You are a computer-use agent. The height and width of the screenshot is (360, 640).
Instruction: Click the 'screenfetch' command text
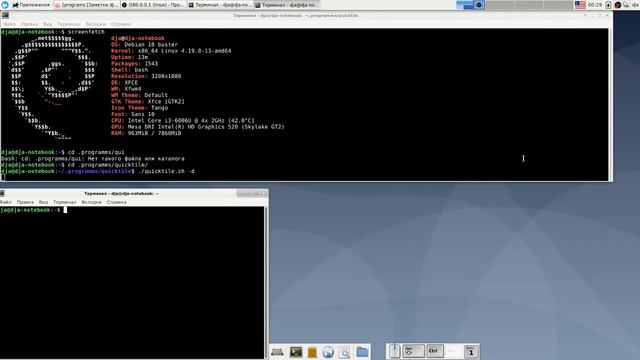[86, 32]
